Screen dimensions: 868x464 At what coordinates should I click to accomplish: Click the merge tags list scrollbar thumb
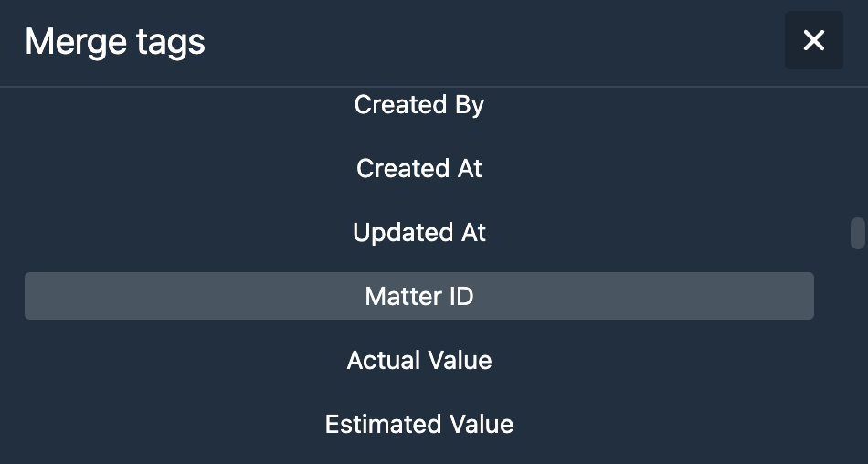pos(857,233)
